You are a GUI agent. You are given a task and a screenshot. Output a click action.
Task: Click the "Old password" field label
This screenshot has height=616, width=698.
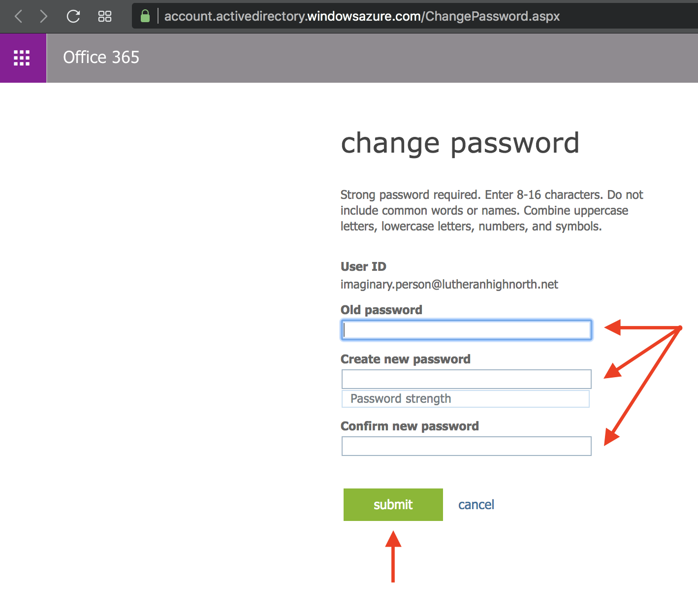click(x=381, y=310)
